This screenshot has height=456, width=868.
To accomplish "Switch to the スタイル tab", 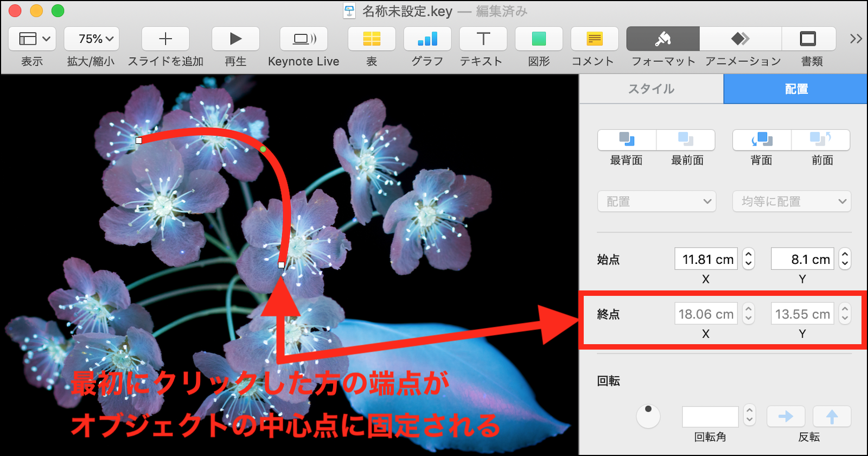I will [x=651, y=89].
